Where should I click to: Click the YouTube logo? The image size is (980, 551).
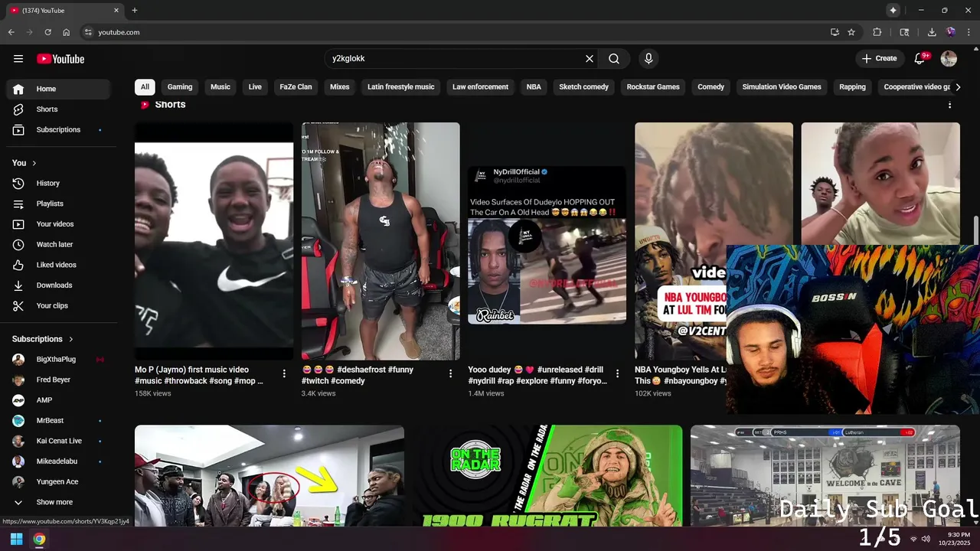click(x=60, y=59)
